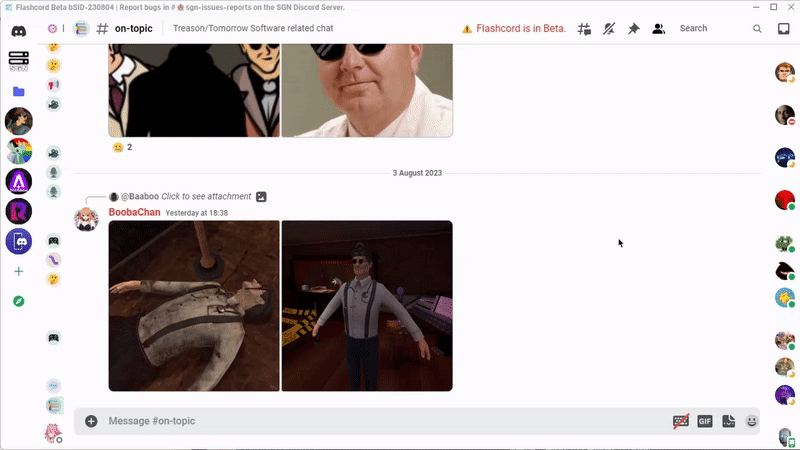Click the green Add a Server plus
This screenshot has height=450, width=800.
coord(19,271)
